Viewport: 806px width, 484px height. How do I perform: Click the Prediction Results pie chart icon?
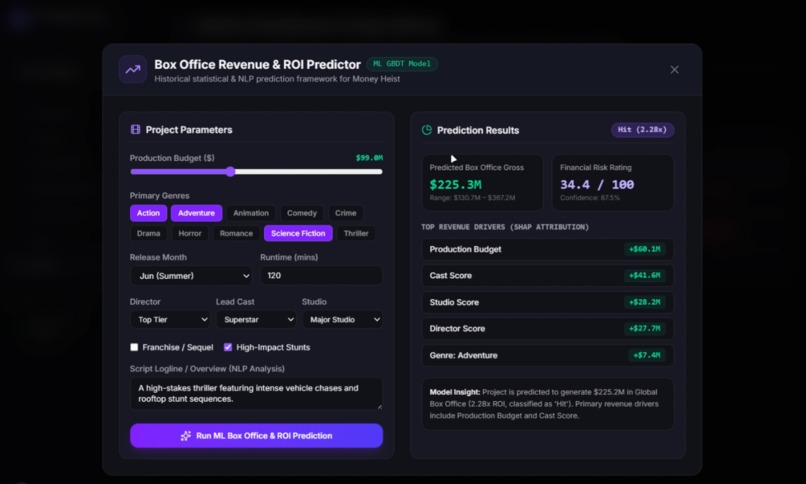tap(427, 130)
